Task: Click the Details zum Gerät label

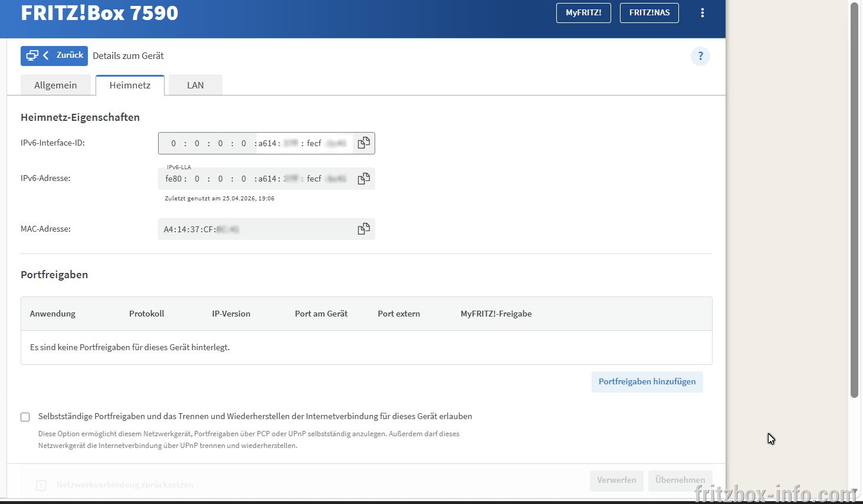Action: click(x=128, y=56)
